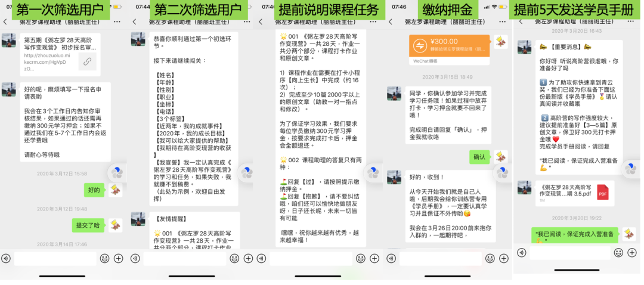The image size is (644, 285).
Task: Tap back arrow in 缴纳押金 chat
Action: (x=390, y=22)
